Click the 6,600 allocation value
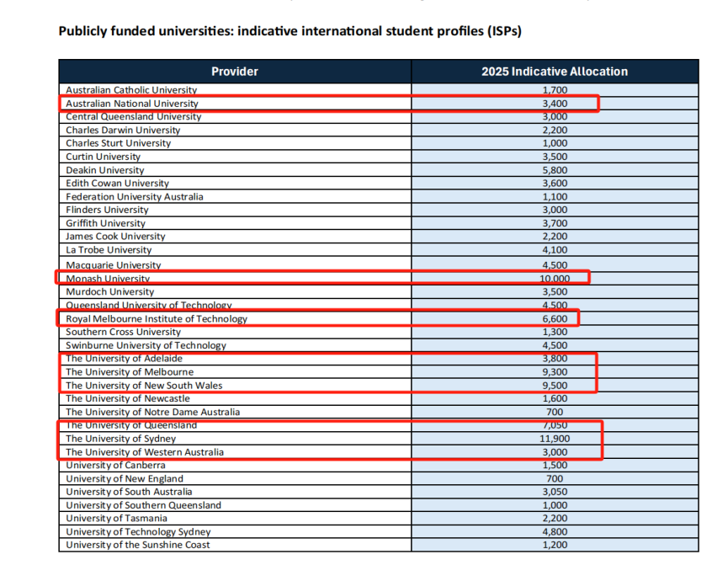 pyautogui.click(x=555, y=318)
